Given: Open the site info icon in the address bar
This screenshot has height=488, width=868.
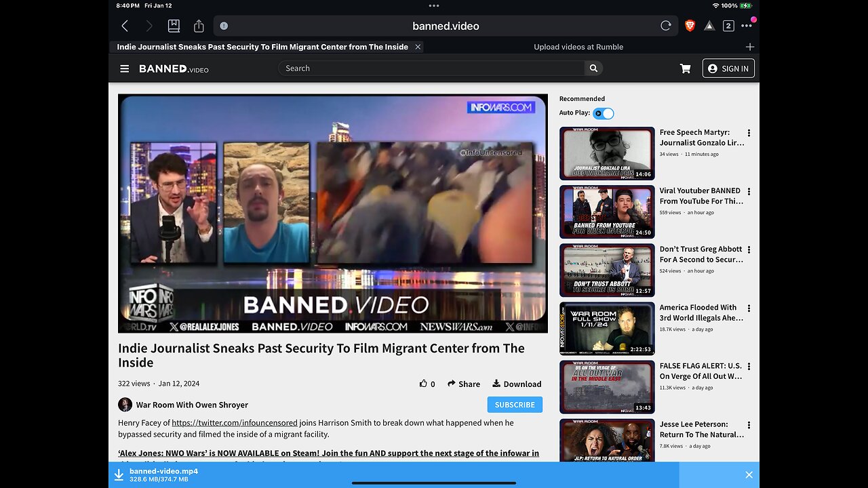Looking at the screenshot, I should click(x=224, y=26).
